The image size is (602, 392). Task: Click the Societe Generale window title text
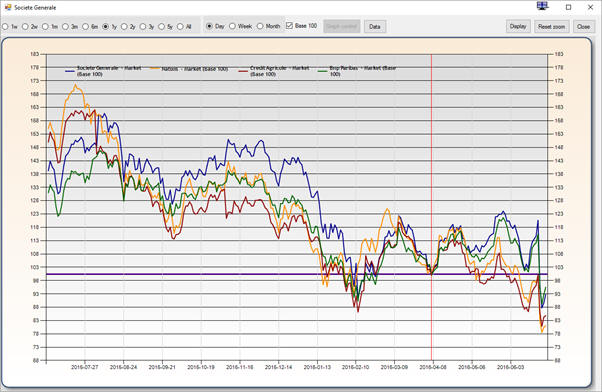coord(35,7)
